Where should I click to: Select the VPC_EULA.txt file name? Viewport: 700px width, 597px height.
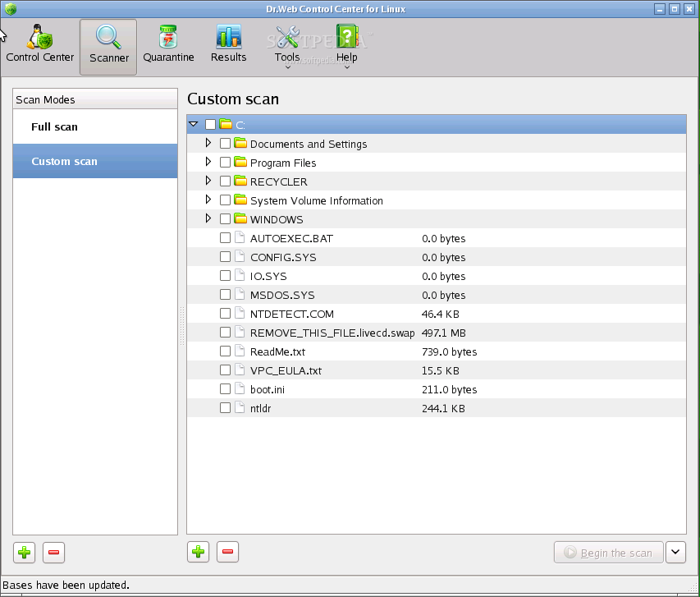[286, 371]
